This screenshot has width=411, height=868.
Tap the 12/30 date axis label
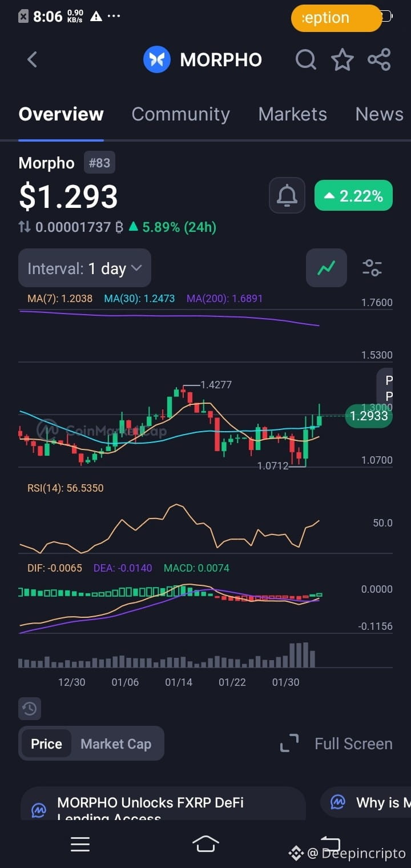[71, 682]
